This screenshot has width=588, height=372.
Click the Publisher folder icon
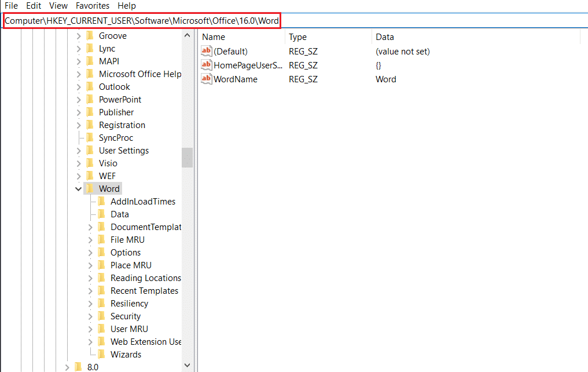90,112
